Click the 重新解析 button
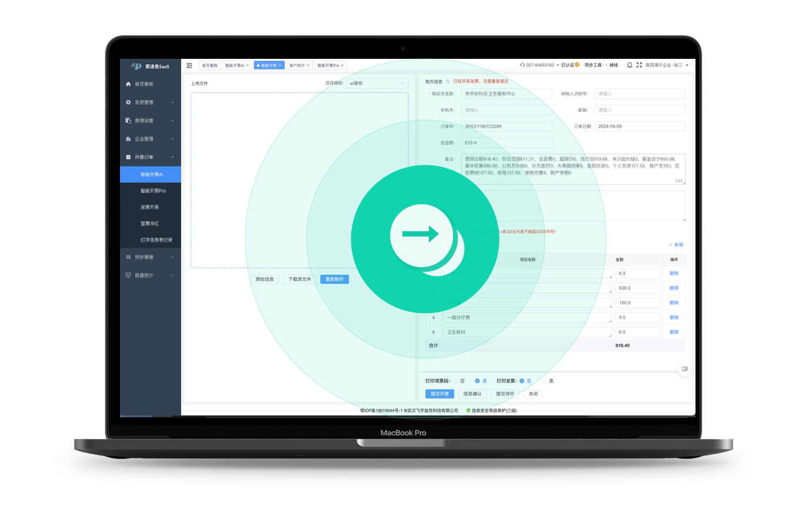The image size is (812, 506). (335, 279)
